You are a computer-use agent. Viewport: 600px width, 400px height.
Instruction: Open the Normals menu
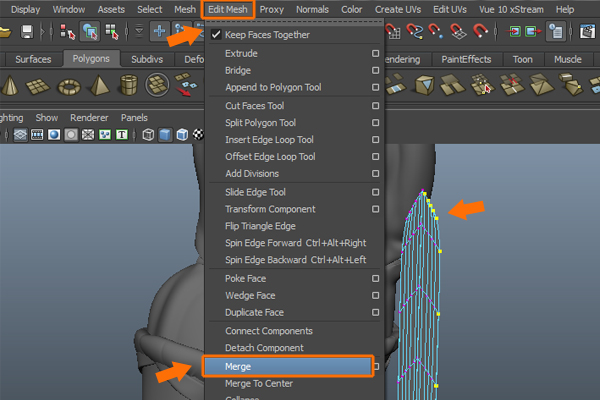tap(312, 10)
